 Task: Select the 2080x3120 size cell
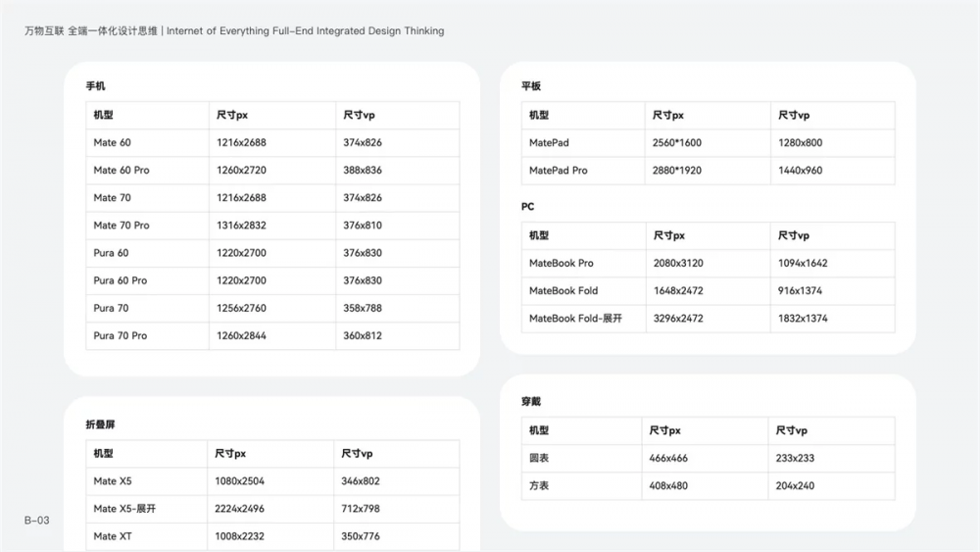point(678,264)
